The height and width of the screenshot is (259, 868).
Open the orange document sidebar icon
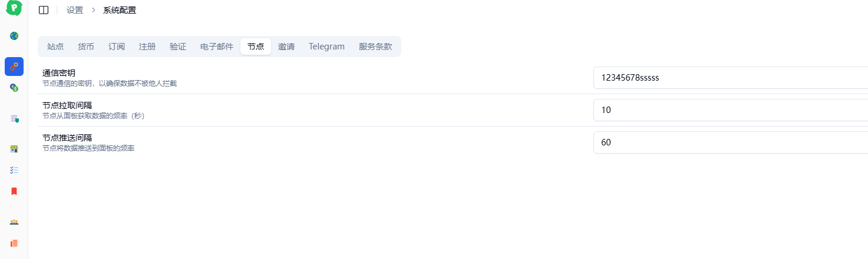pyautogui.click(x=14, y=243)
